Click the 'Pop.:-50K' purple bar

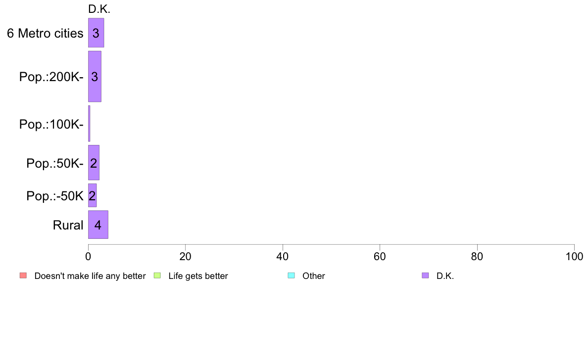point(92,195)
